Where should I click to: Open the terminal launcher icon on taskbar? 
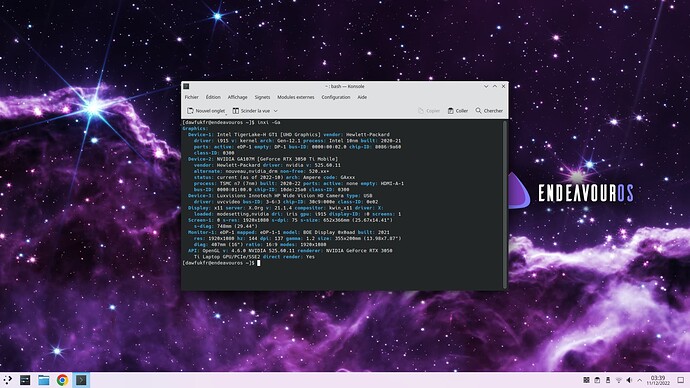(x=25, y=380)
